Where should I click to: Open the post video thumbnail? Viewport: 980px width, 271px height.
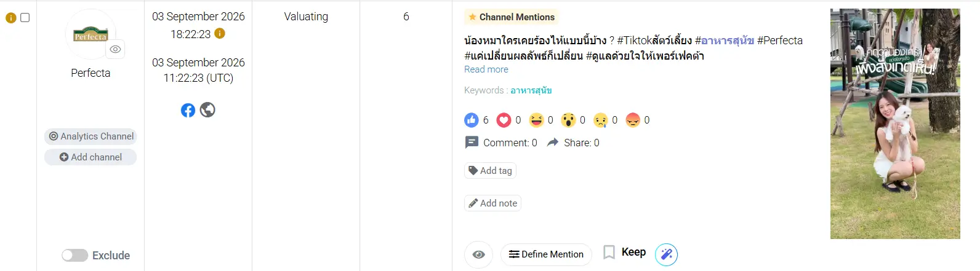[895, 124]
